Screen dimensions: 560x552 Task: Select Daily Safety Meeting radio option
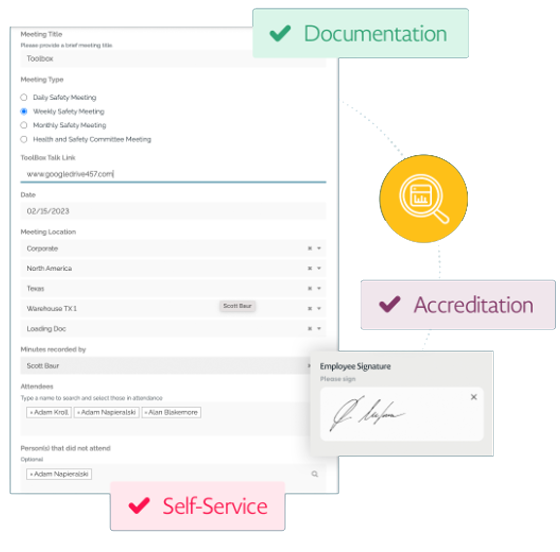tap(24, 97)
